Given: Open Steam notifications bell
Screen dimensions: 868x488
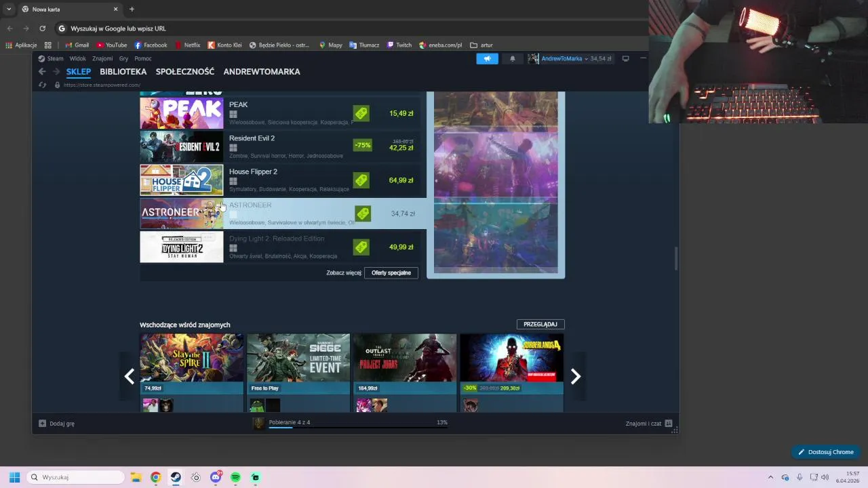Looking at the screenshot, I should [x=512, y=58].
